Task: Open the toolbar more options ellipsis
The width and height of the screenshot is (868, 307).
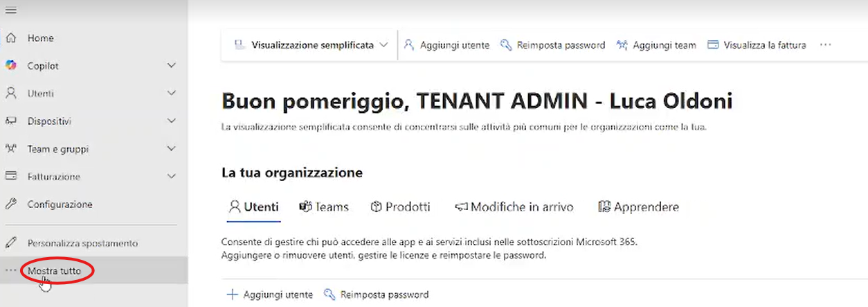Action: (x=825, y=45)
